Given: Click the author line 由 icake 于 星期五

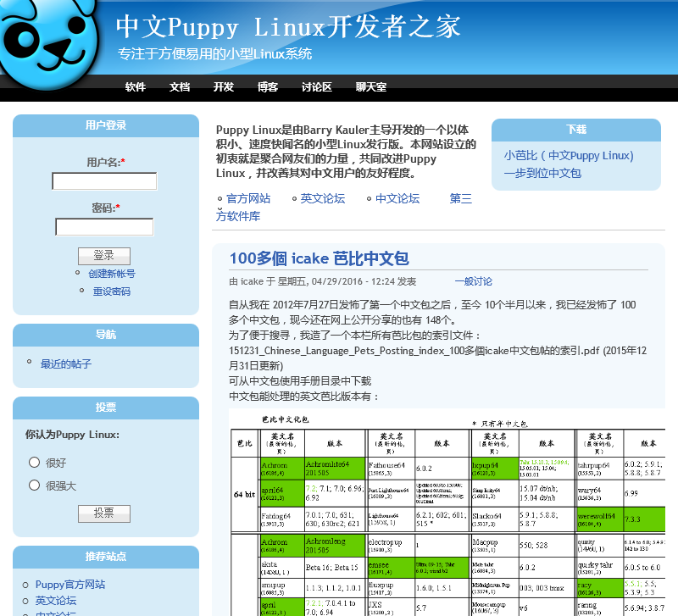Looking at the screenshot, I should pyautogui.click(x=323, y=281).
